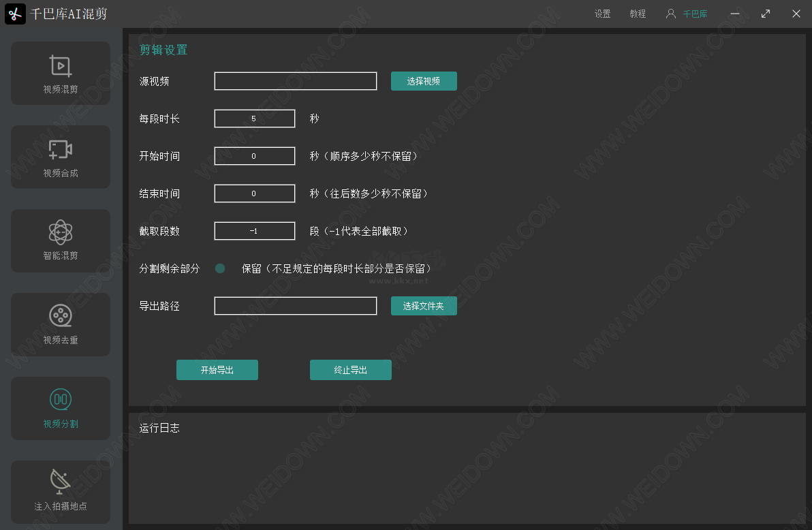Image resolution: width=812 pixels, height=530 pixels.
Task: Open the user account 千巴库 icon
Action: pos(672,14)
